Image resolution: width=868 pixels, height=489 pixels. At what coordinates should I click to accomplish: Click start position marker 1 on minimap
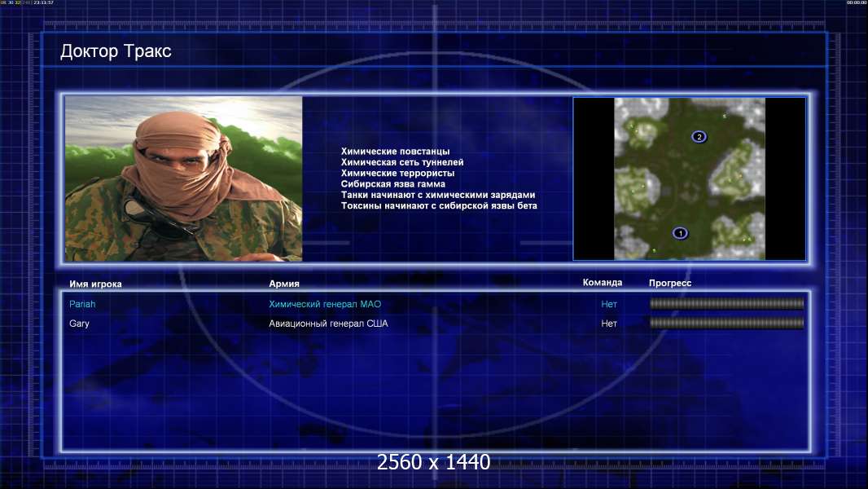click(x=681, y=233)
